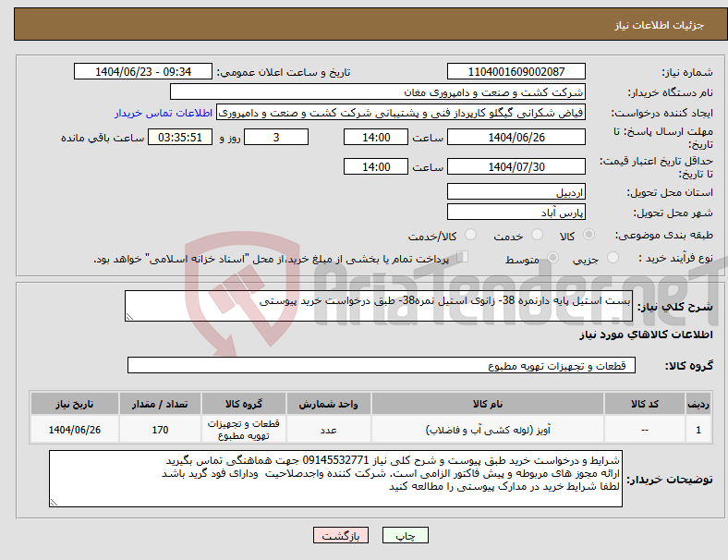Image resolution: width=728 pixels, height=560 pixels.
Task: Select the متوسط purchase type radio
Action: (552, 258)
